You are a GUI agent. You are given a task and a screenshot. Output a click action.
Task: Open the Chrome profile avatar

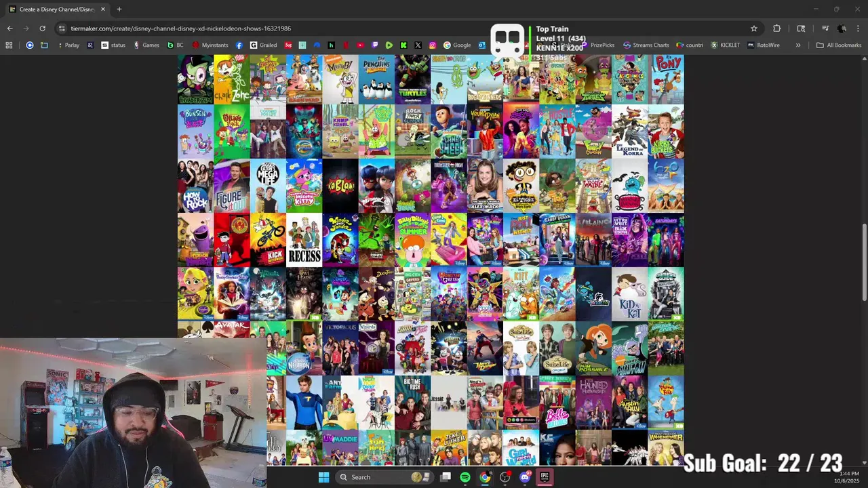click(842, 28)
